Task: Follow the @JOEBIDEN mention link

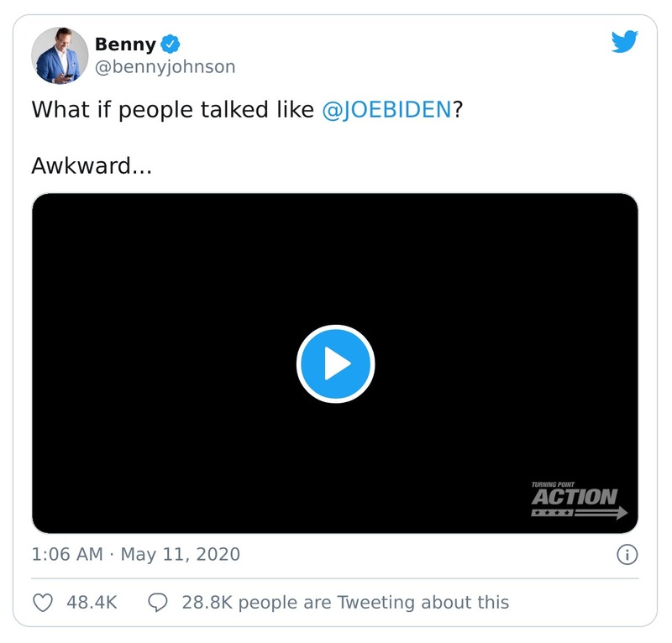Action: [x=387, y=110]
